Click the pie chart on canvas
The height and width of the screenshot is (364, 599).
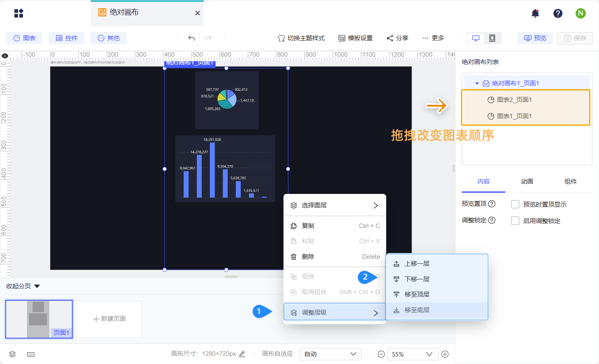point(227,100)
